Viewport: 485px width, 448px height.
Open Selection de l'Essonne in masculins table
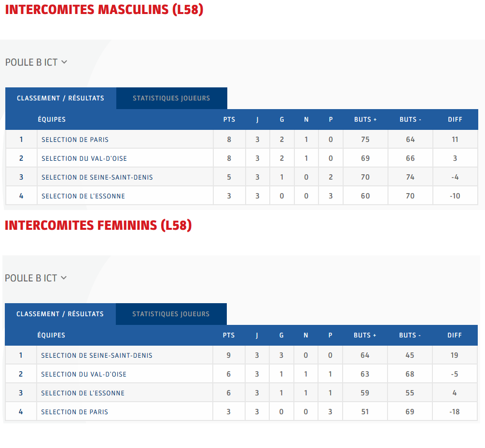(83, 196)
